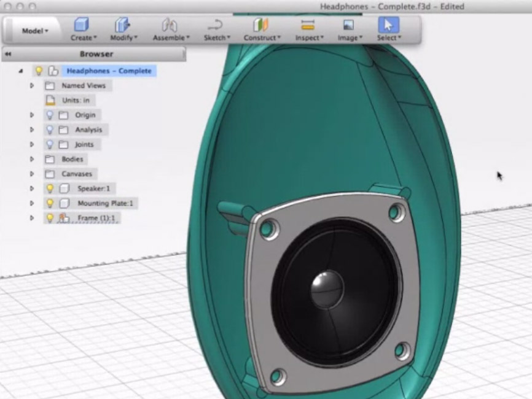The image size is (532, 399).
Task: Click the Inspect measure icon
Action: coord(307,26)
